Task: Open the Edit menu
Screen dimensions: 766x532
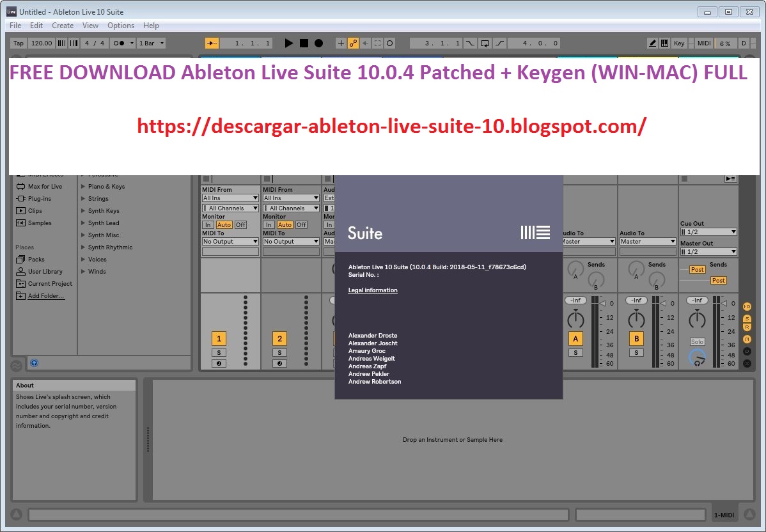Action: point(36,26)
